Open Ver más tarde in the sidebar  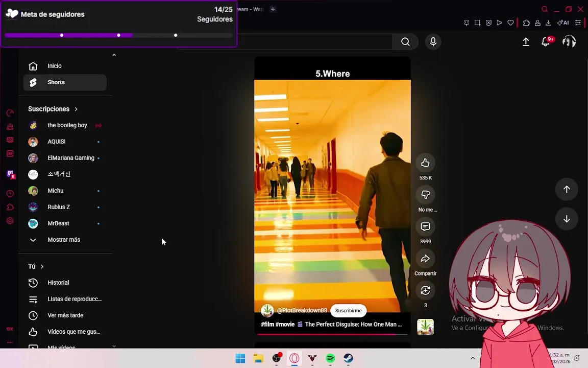pyautogui.click(x=65, y=315)
